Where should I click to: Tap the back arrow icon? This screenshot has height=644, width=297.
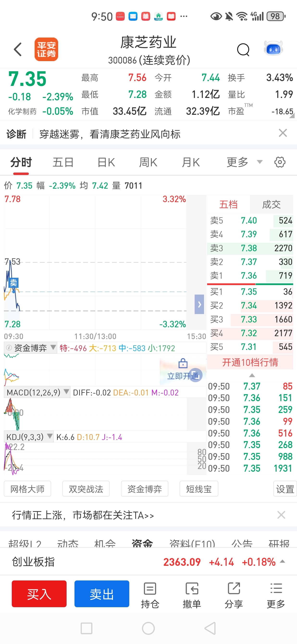coord(18,49)
